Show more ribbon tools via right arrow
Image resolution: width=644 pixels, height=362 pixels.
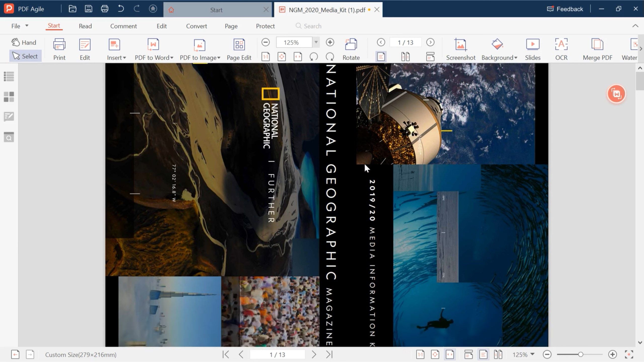641,49
